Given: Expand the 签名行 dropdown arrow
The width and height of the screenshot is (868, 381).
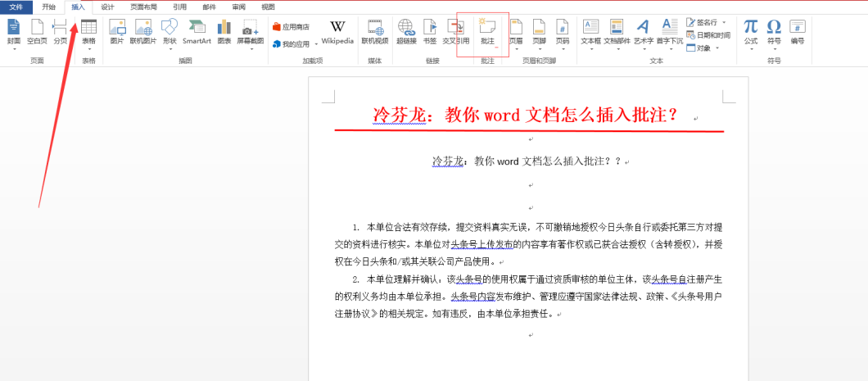Looking at the screenshot, I should (x=724, y=23).
